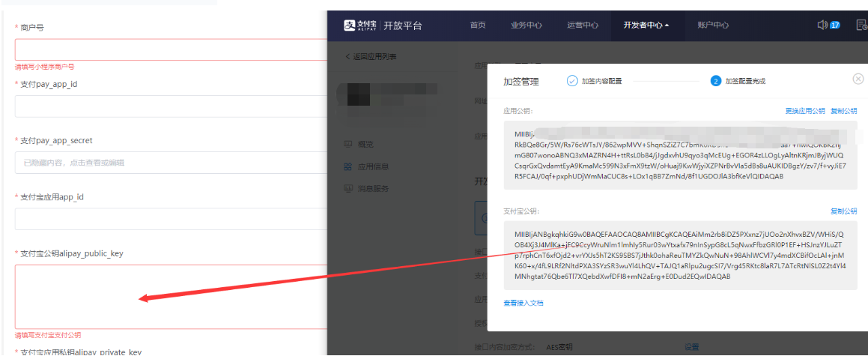The image size is (868, 362).
Task: Click the 开放平台 header text
Action: pos(402,25)
